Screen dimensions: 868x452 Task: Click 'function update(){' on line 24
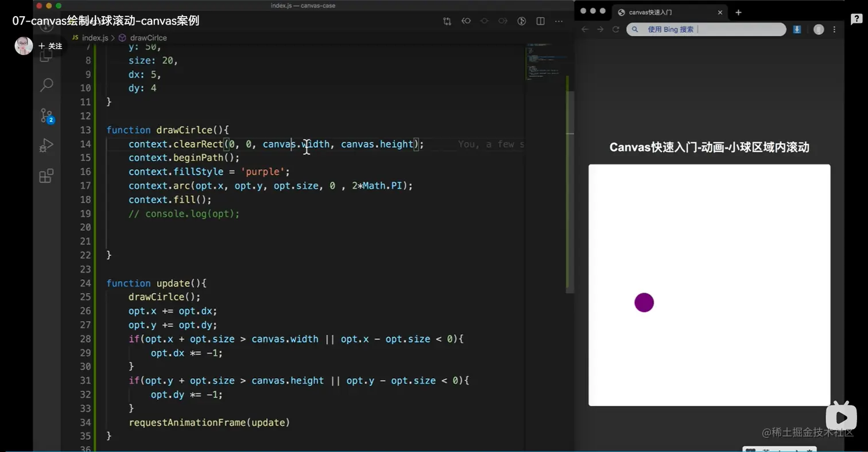click(x=157, y=283)
